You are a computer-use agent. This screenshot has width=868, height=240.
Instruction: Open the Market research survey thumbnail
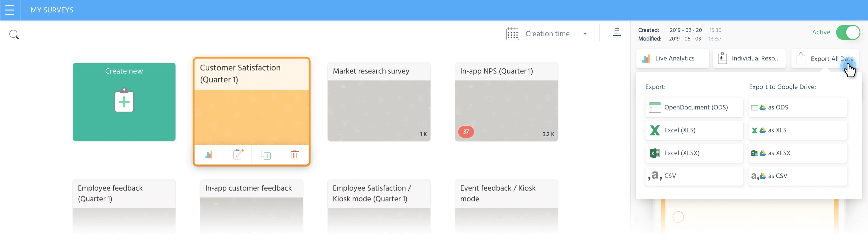tap(379, 110)
